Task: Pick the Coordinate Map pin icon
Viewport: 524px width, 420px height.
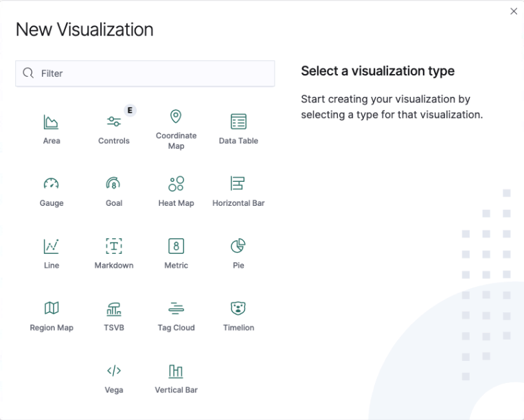Action: tap(176, 116)
